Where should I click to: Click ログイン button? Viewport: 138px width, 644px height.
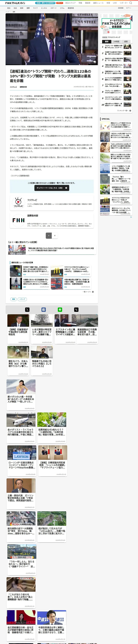(x=128, y=8)
